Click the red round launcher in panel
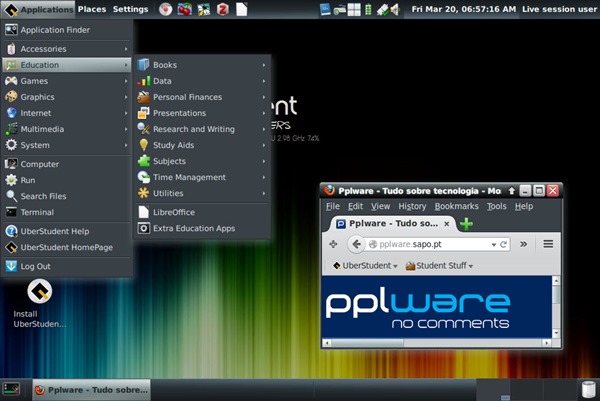The height and width of the screenshot is (401, 600). [x=165, y=9]
